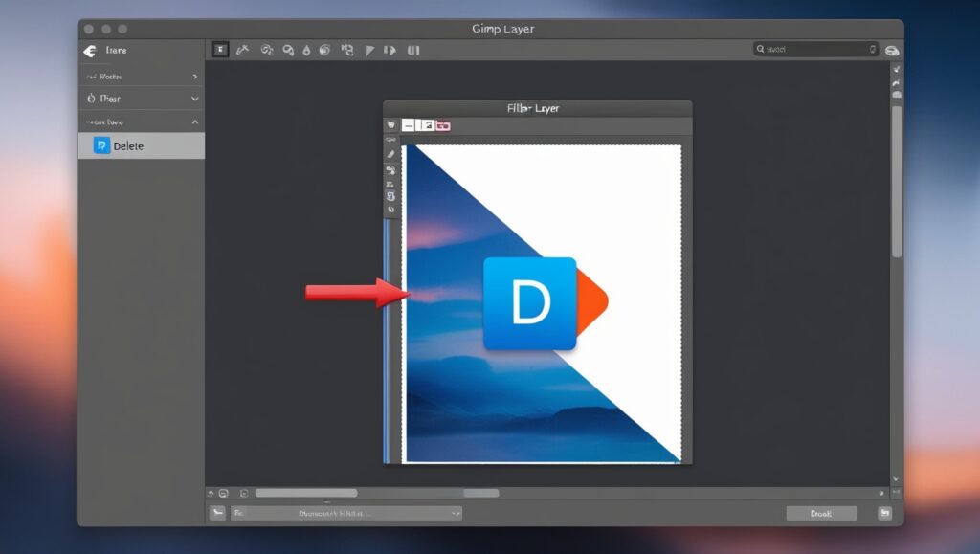Click the horizontal scrollbar thumb below the canvas area

[x=306, y=493]
